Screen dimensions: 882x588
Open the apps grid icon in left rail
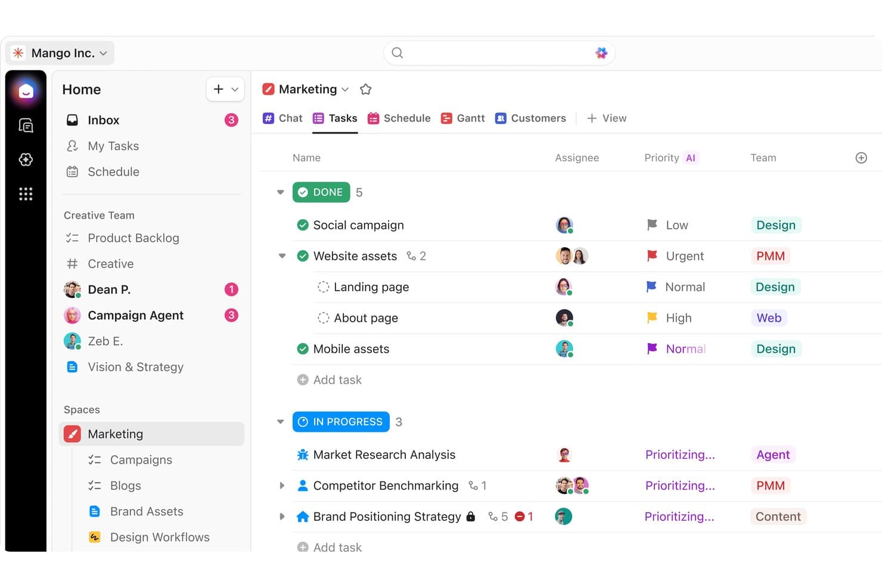(26, 194)
